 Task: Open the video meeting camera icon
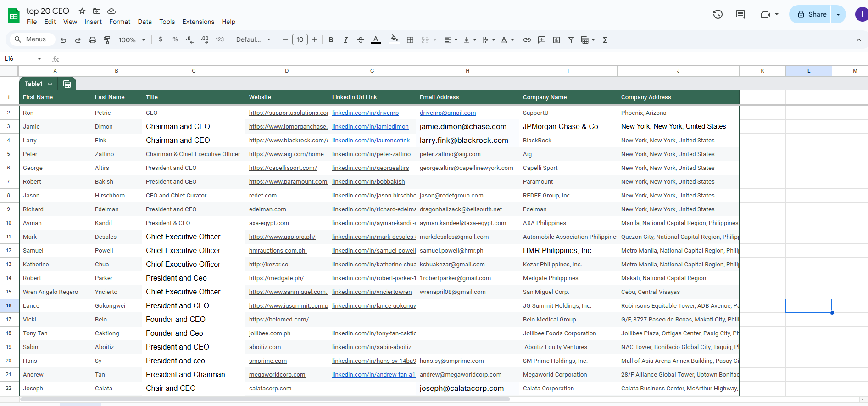coord(766,14)
